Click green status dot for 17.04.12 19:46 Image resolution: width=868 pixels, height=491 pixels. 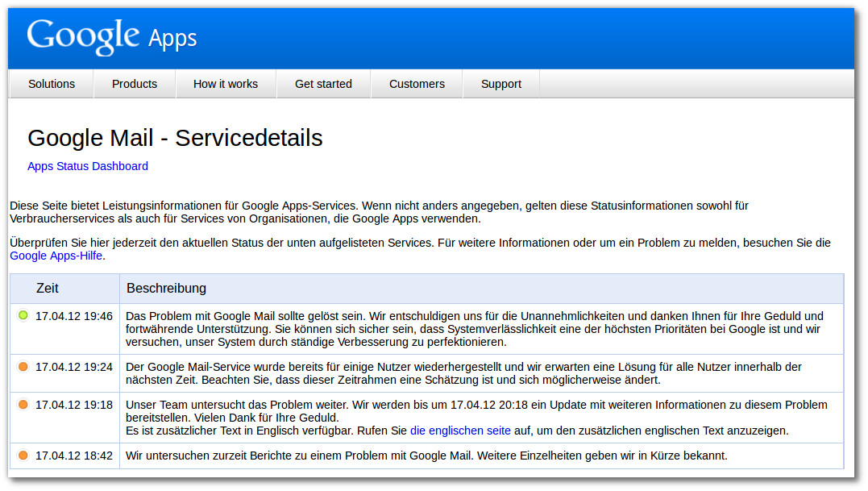click(23, 315)
